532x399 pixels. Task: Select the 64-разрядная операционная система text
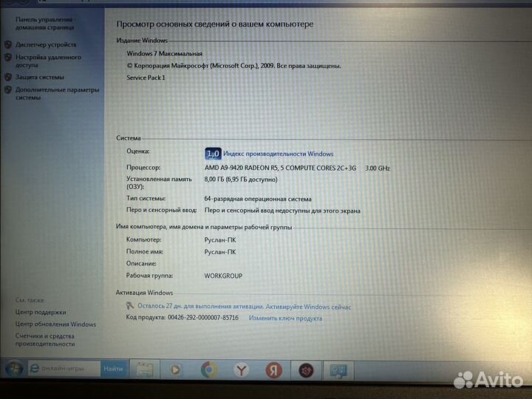coord(258,199)
